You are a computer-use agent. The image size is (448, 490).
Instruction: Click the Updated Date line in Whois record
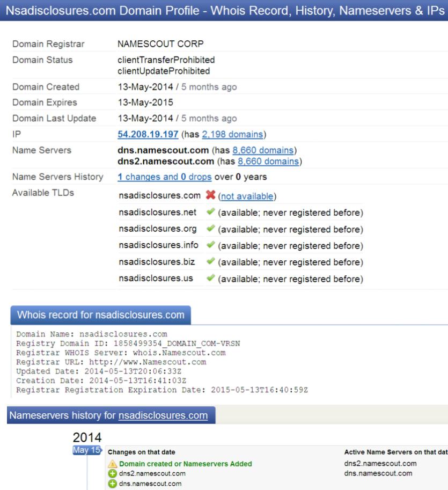pyautogui.click(x=99, y=371)
